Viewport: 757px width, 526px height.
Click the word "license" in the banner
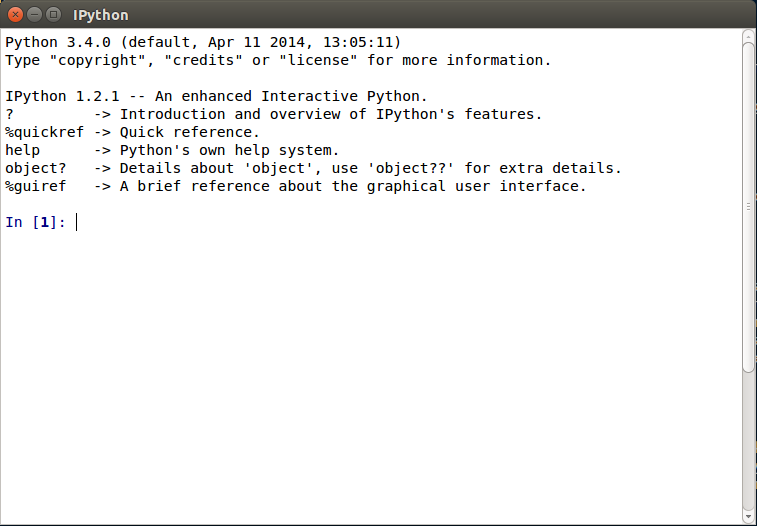point(319,60)
